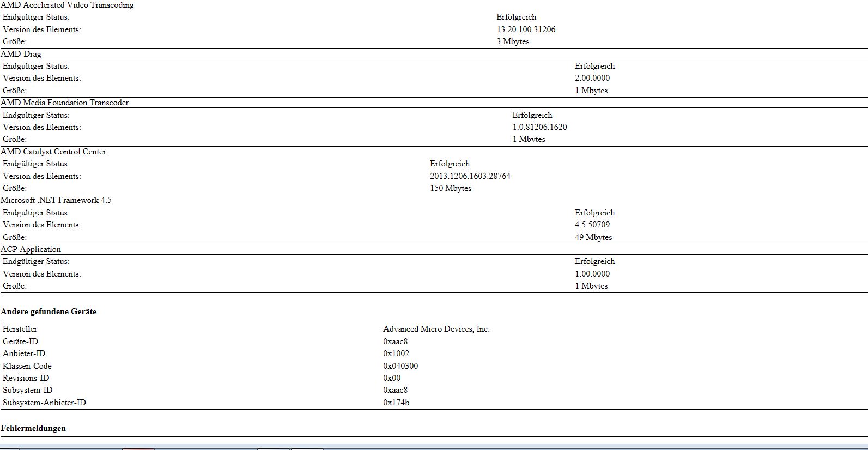Click Erfolgreich status of Catalyst Control Center
The image size is (868, 450).
pos(450,164)
